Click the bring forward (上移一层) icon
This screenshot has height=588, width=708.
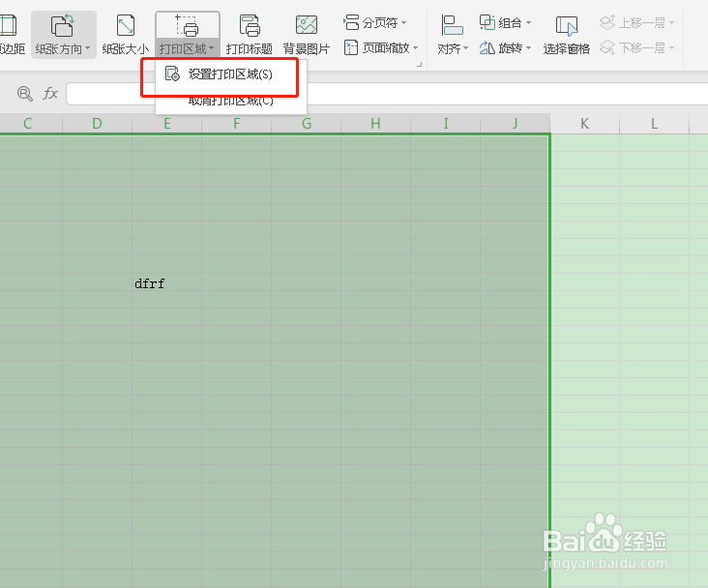(x=607, y=22)
